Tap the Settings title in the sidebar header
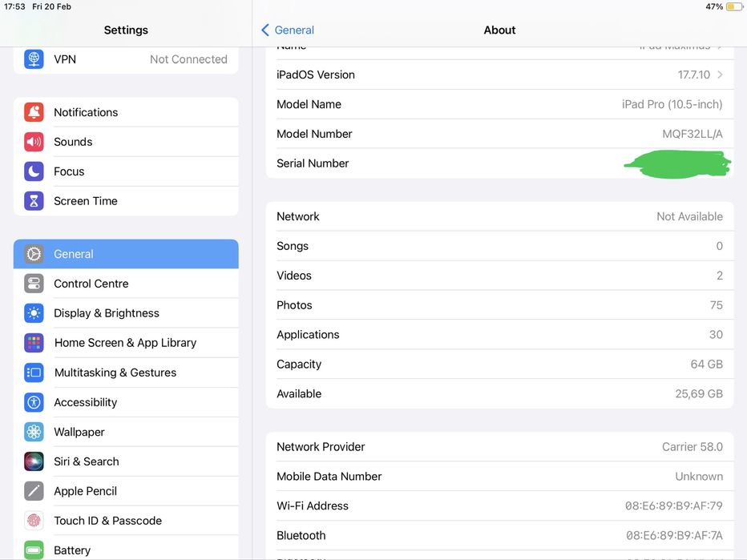This screenshot has height=560, width=747. pos(126,30)
